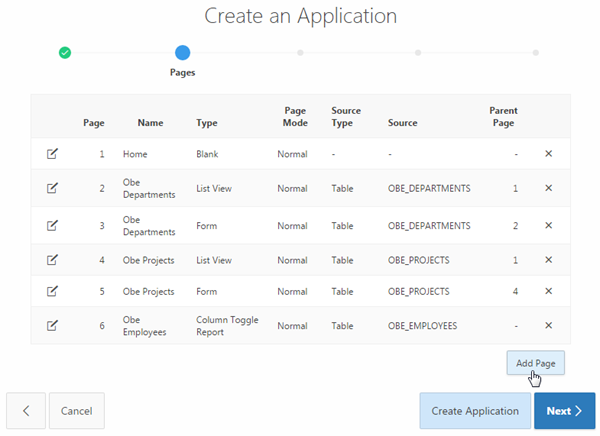Proceed with the Next button
Screen dimensions: 600x436
pyautogui.click(x=564, y=411)
